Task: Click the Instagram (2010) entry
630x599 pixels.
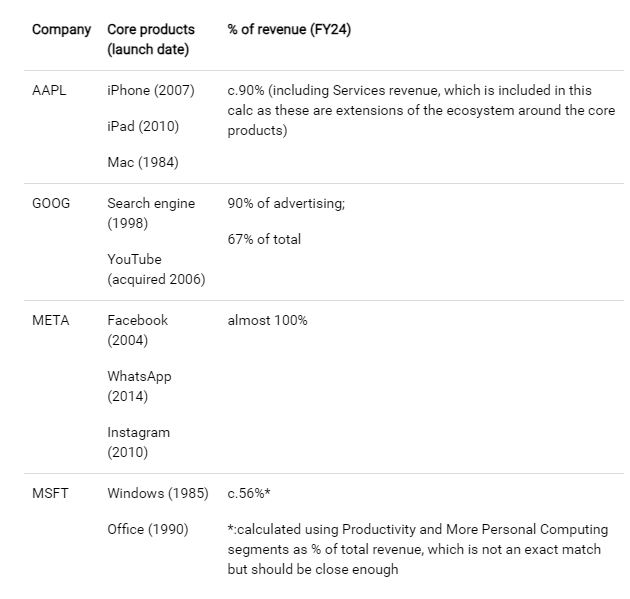Action: [x=138, y=442]
